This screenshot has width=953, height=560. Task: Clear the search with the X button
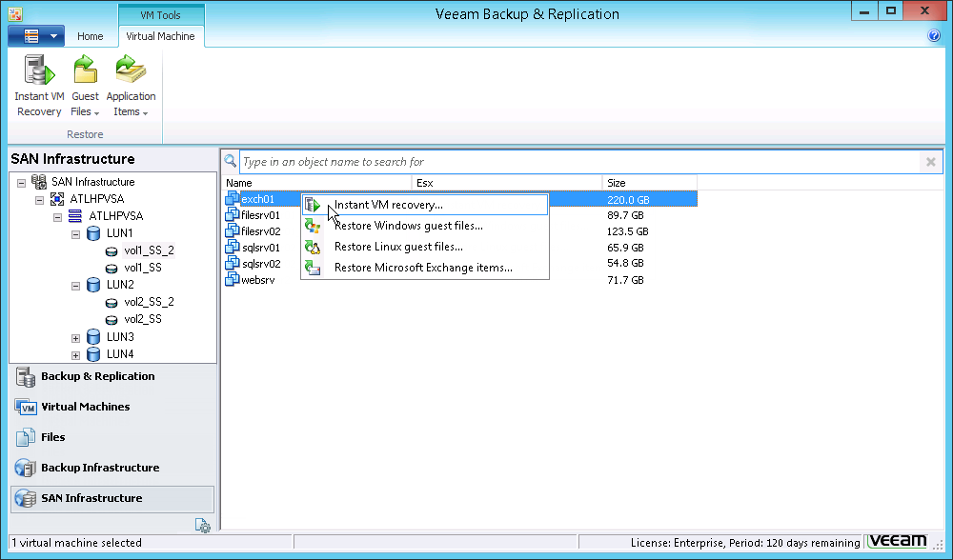click(930, 162)
